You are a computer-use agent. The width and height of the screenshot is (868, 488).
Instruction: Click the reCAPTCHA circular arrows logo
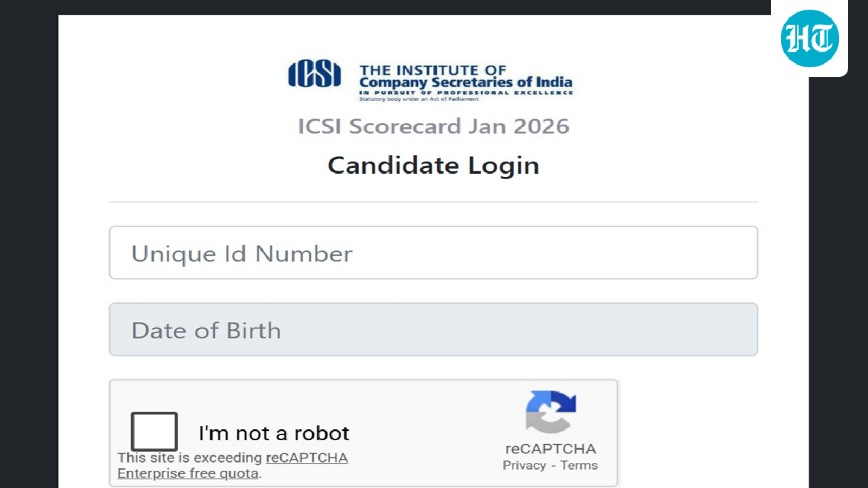pyautogui.click(x=550, y=412)
